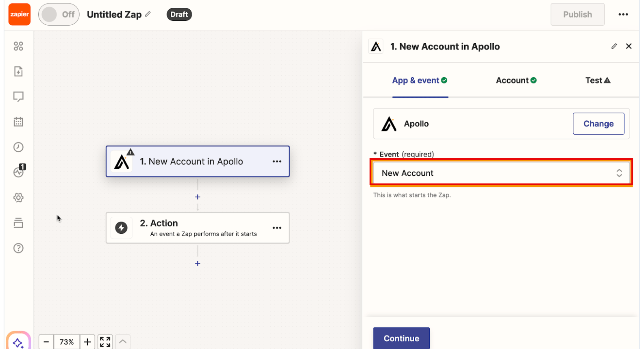Viewport: 644px width, 349px height.
Task: Click the Publish button
Action: pyautogui.click(x=577, y=15)
